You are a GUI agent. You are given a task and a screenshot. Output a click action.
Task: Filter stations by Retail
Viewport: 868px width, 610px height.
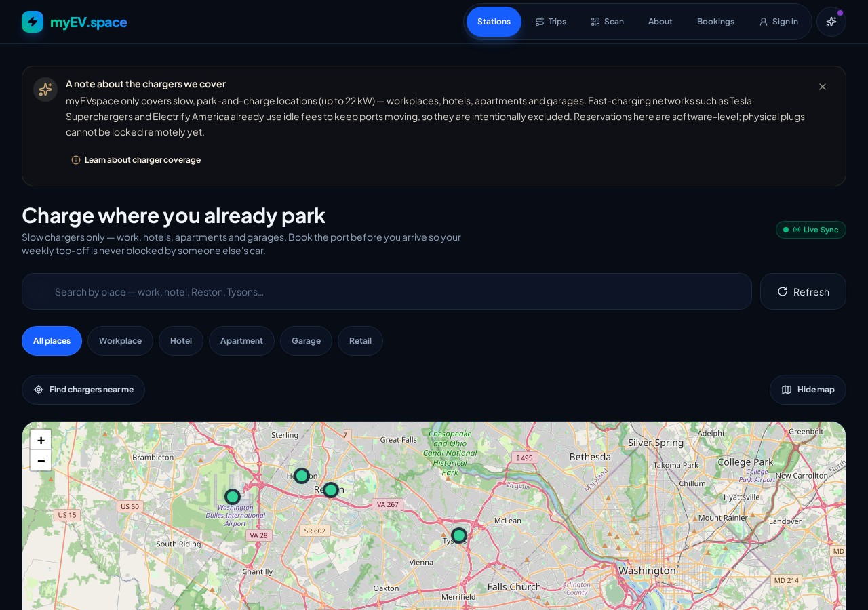tap(360, 341)
